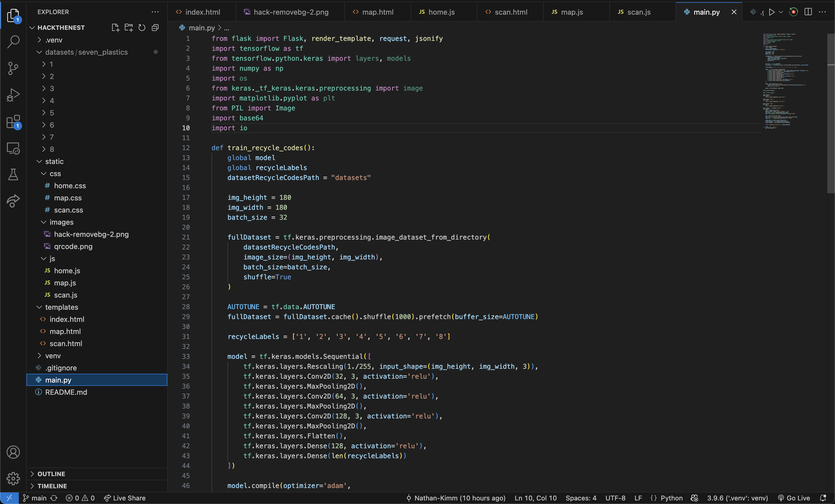The height and width of the screenshot is (504, 835).
Task: Click Live Share in status bar
Action: pyautogui.click(x=125, y=498)
